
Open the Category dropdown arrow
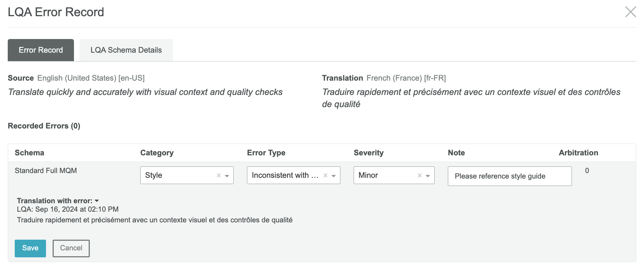tap(227, 176)
